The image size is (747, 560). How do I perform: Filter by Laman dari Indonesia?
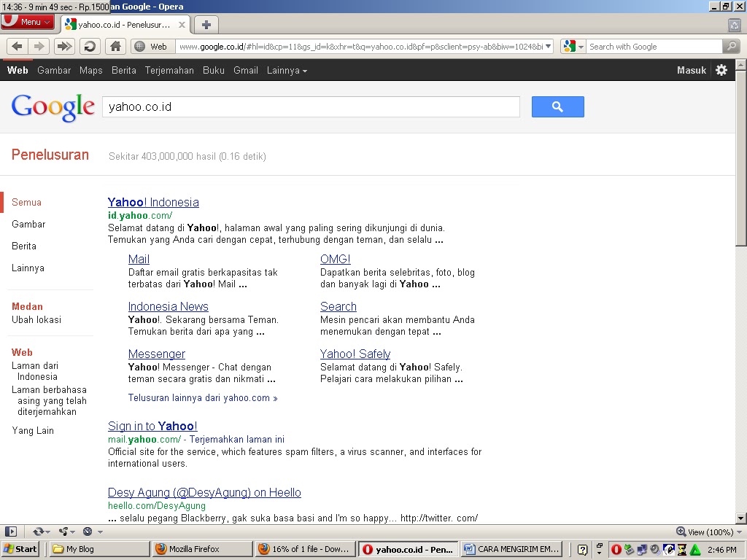[35, 371]
